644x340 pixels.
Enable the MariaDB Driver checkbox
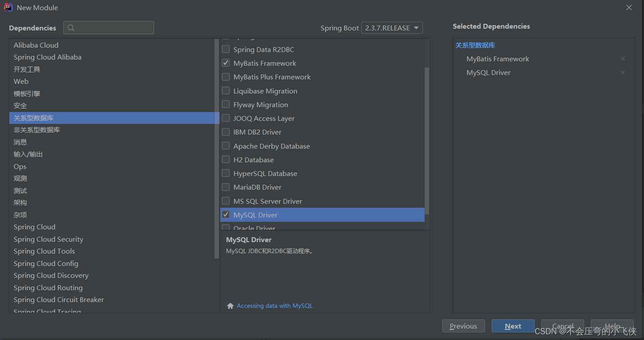(x=226, y=187)
